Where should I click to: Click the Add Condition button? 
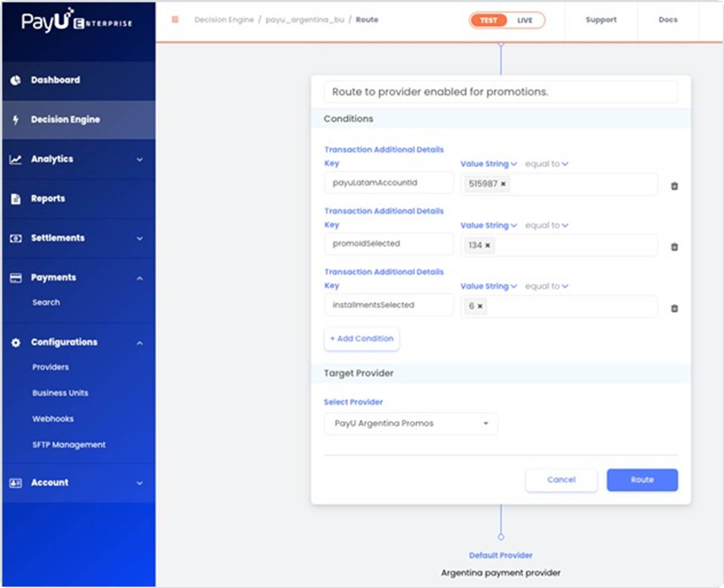pos(361,338)
